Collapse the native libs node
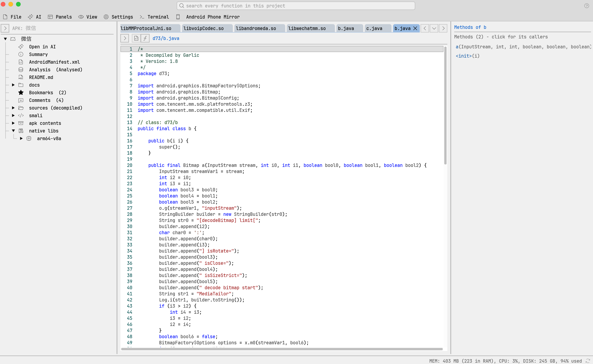This screenshot has height=364, width=593. pyautogui.click(x=13, y=131)
